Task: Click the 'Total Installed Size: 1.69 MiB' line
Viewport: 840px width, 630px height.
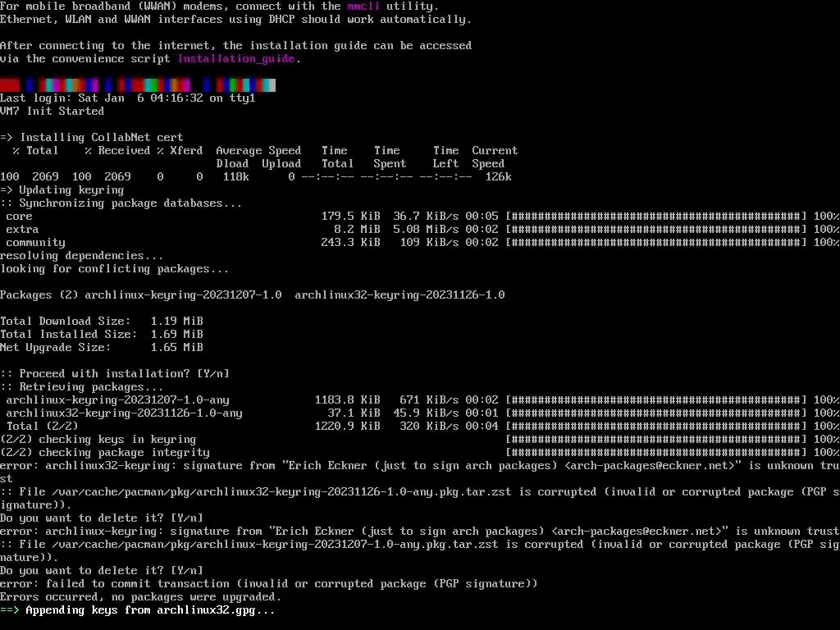Action: [x=101, y=335]
